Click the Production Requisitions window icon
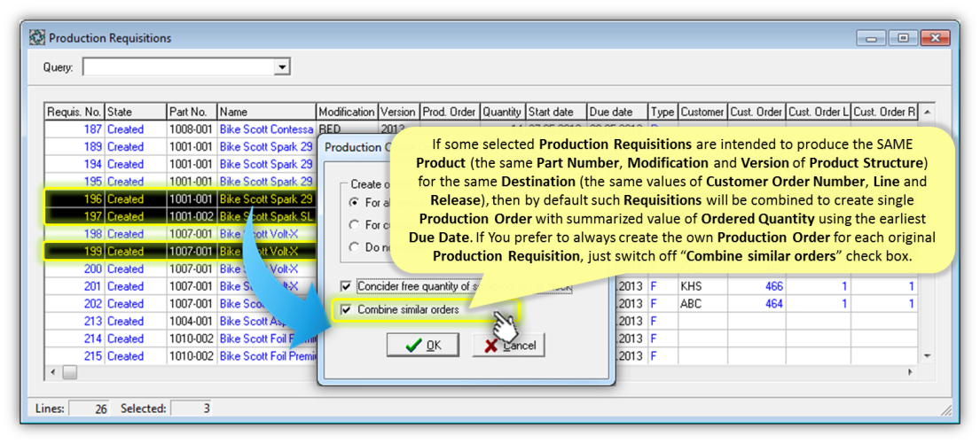The image size is (980, 444). coord(37,38)
